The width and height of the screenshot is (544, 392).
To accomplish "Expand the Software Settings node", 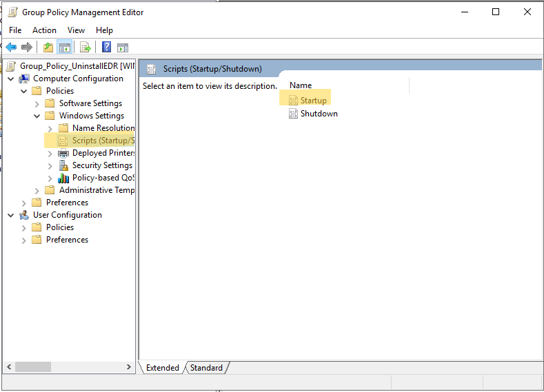I will [37, 104].
